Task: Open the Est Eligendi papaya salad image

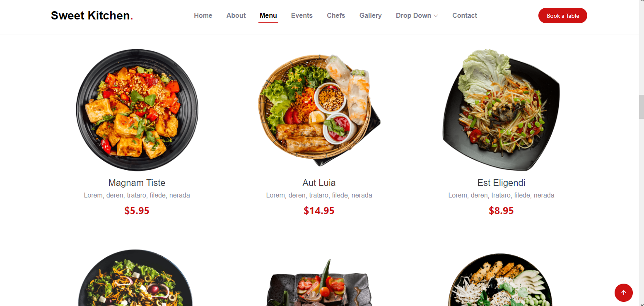Action: coord(501,110)
